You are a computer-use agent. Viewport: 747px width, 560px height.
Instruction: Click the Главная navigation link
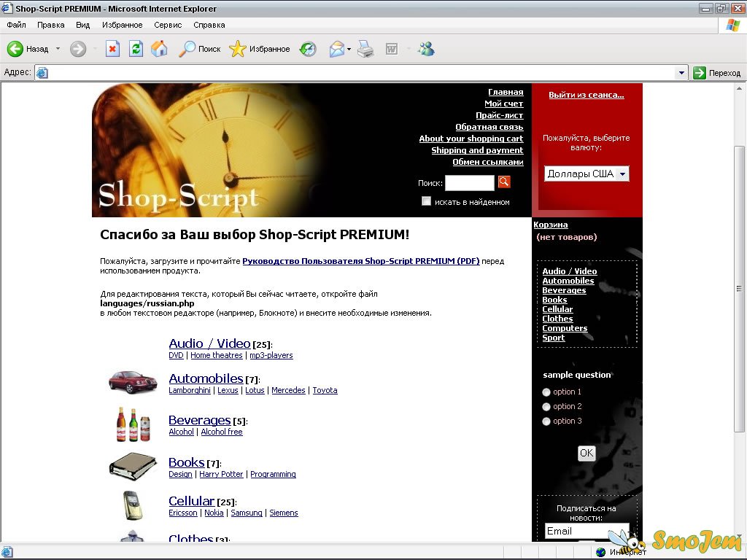[506, 92]
